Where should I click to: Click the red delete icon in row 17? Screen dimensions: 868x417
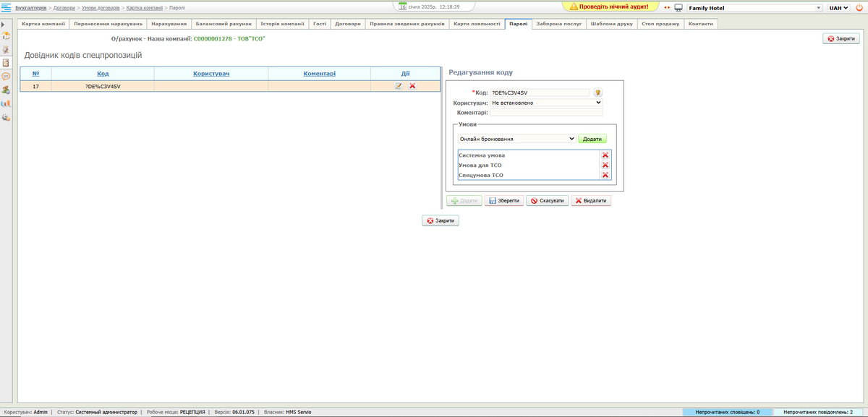412,86
